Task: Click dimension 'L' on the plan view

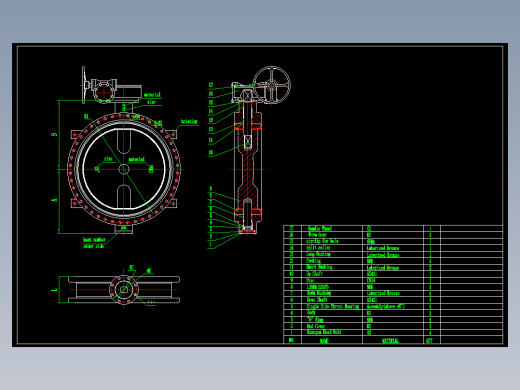Action: pos(54,290)
